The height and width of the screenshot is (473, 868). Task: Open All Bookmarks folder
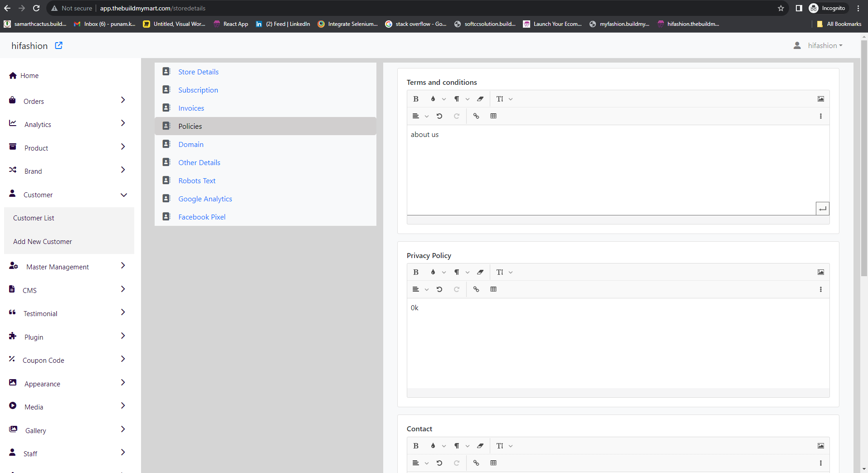(839, 24)
